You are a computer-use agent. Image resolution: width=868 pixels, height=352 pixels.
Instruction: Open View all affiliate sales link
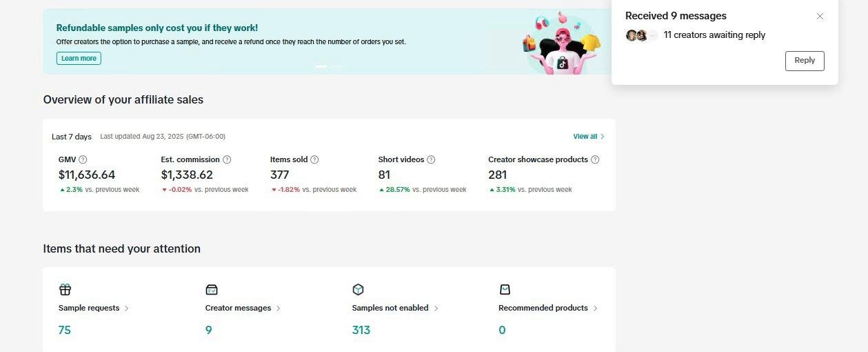[589, 137]
